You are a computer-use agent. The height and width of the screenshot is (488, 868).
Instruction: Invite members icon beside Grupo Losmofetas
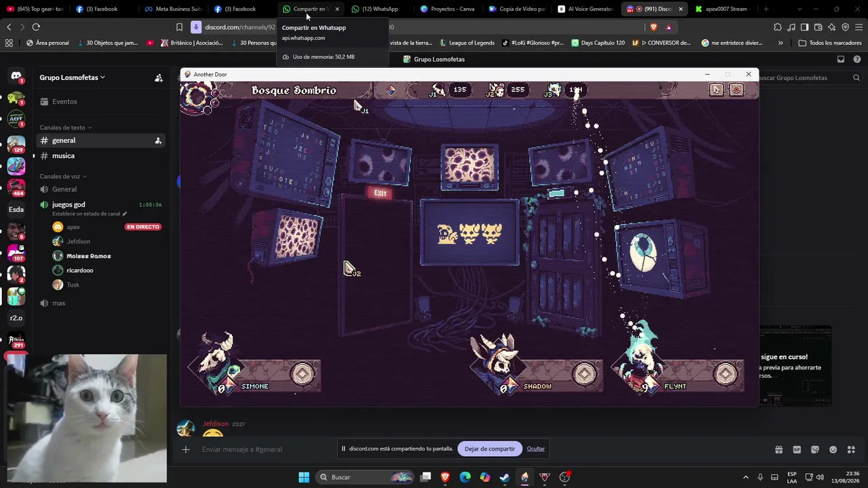click(x=159, y=78)
